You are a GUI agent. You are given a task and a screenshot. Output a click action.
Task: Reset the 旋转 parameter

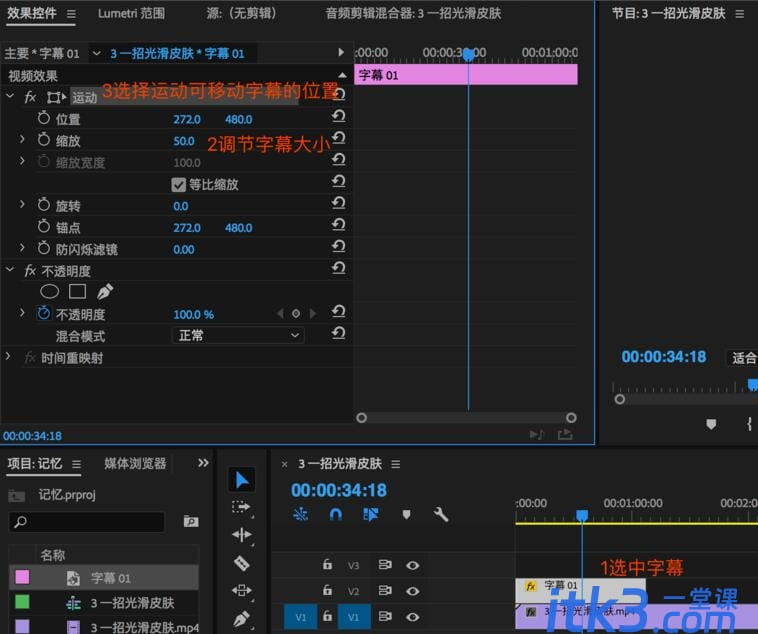coord(338,203)
